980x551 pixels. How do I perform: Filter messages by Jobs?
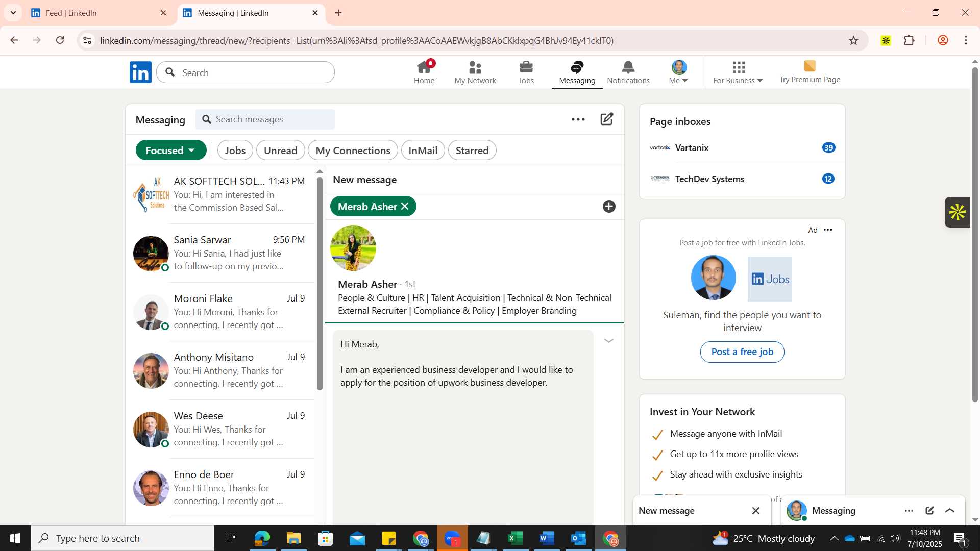(235, 151)
